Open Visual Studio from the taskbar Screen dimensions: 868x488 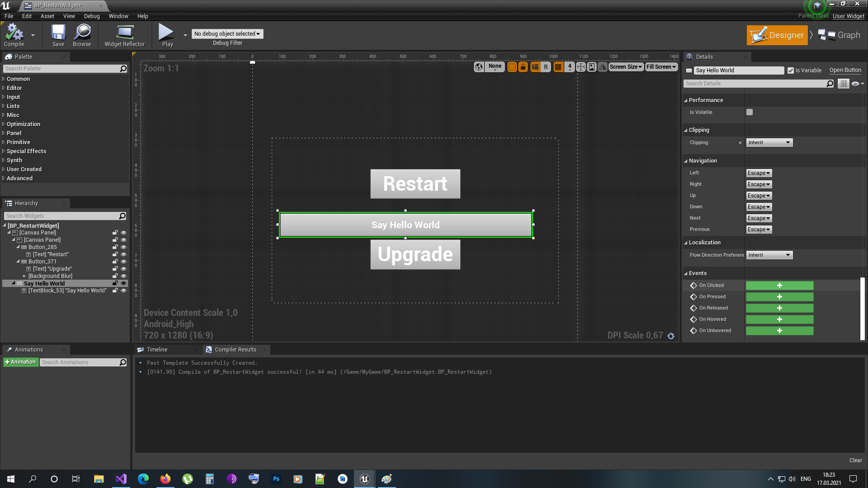pyautogui.click(x=121, y=479)
